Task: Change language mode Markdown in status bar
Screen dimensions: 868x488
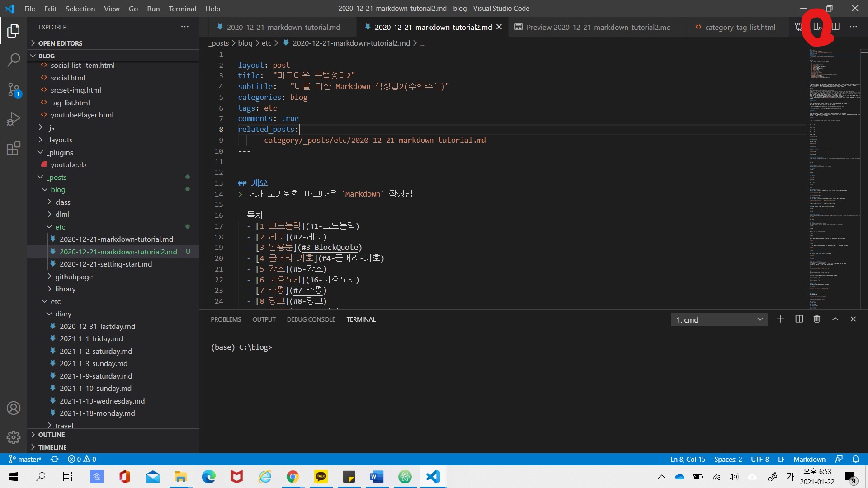Action: 809,459
